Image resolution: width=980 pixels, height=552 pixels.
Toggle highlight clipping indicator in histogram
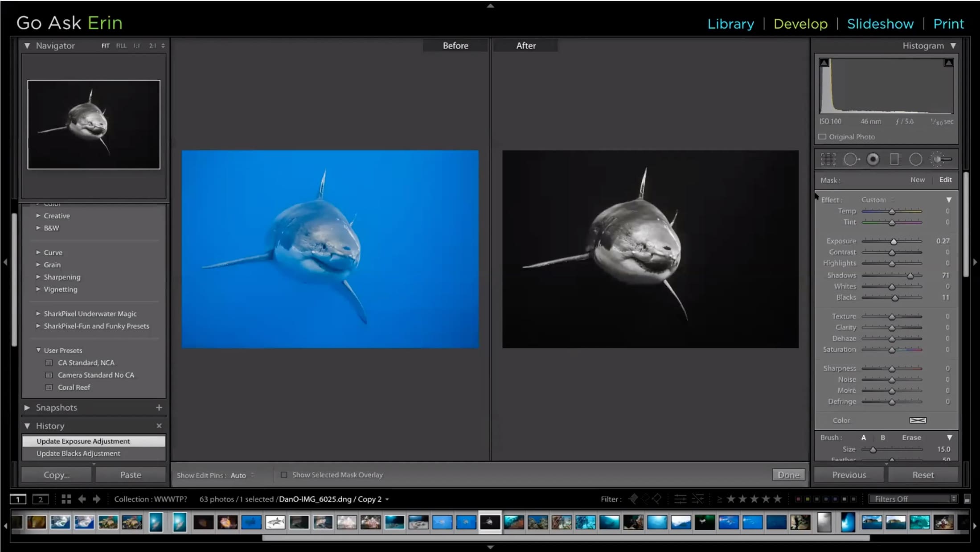949,63
